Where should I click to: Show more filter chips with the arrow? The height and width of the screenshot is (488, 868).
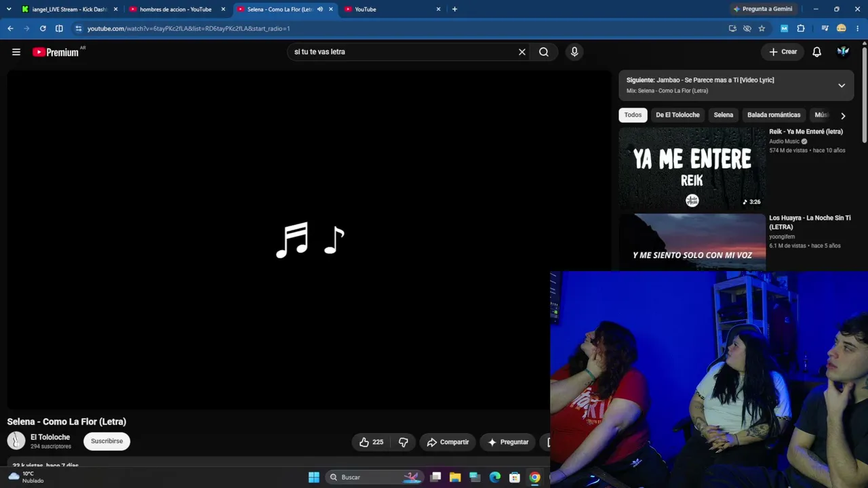[x=843, y=115]
